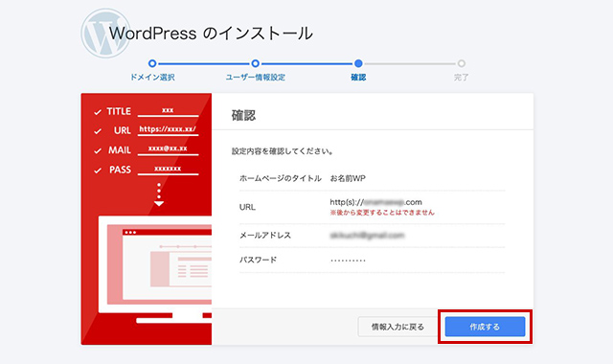This screenshot has height=364, width=613.
Task: Click the dotted down arrow icon
Action: pyautogui.click(x=159, y=194)
